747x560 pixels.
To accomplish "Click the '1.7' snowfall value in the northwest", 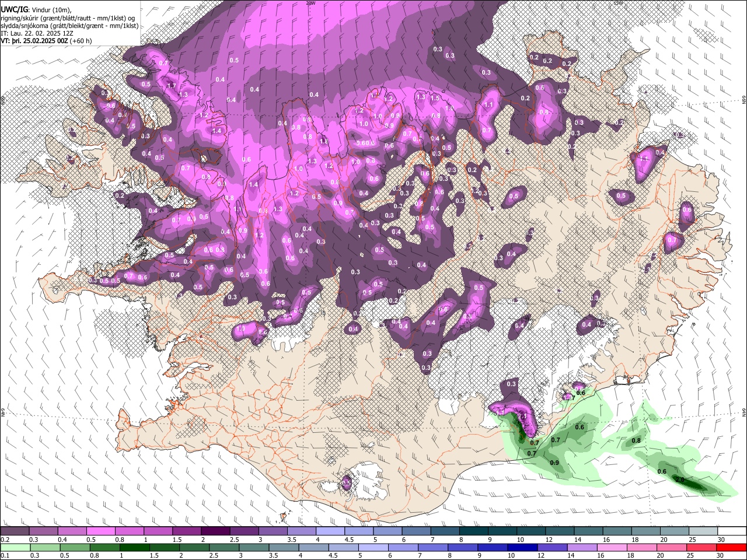I will 172,86.
